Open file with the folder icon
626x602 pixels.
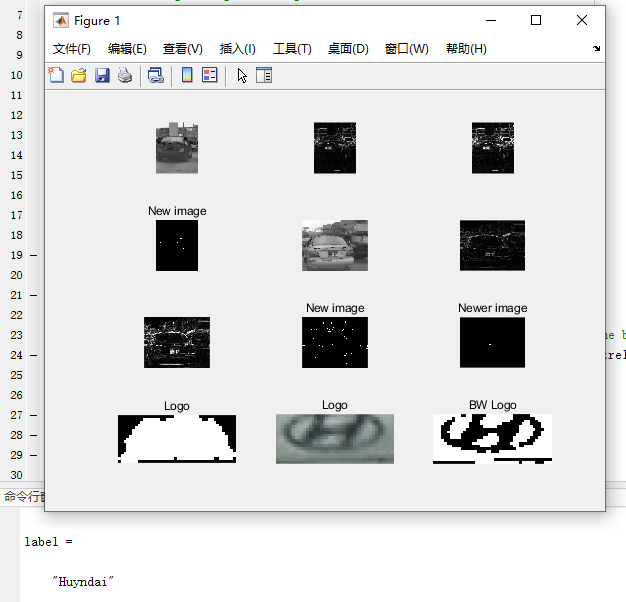(x=79, y=75)
